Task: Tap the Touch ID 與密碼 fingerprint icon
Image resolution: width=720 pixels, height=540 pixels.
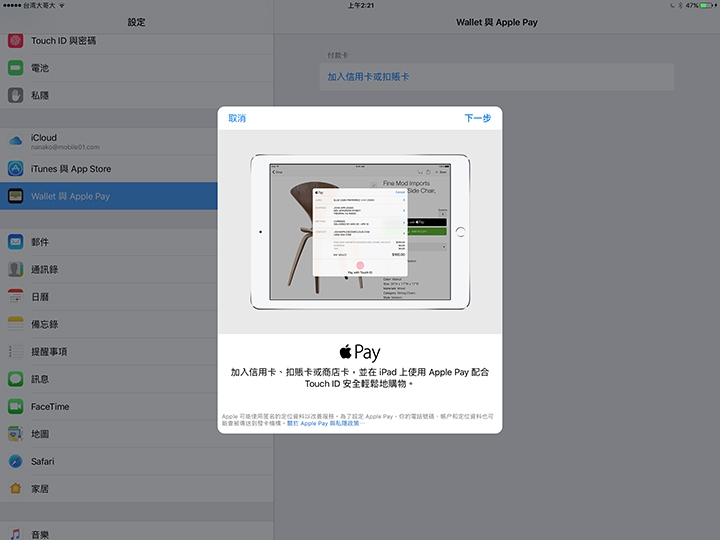Action: [x=16, y=41]
